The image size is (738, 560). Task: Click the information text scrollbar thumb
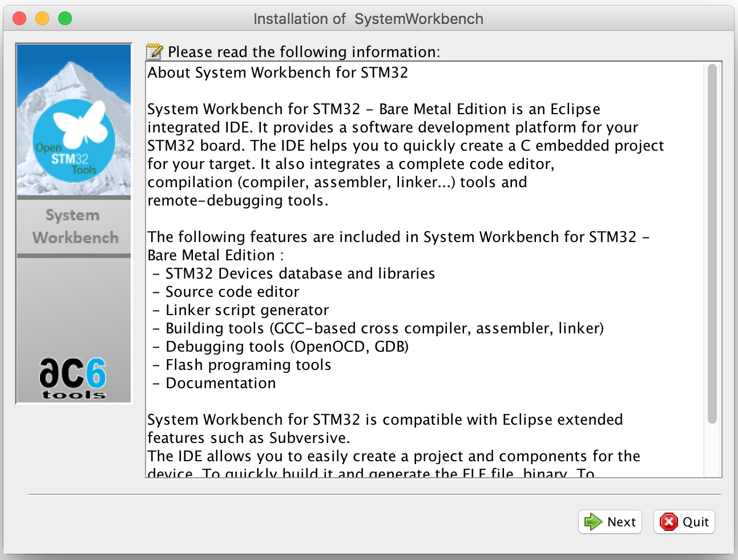pyautogui.click(x=712, y=244)
